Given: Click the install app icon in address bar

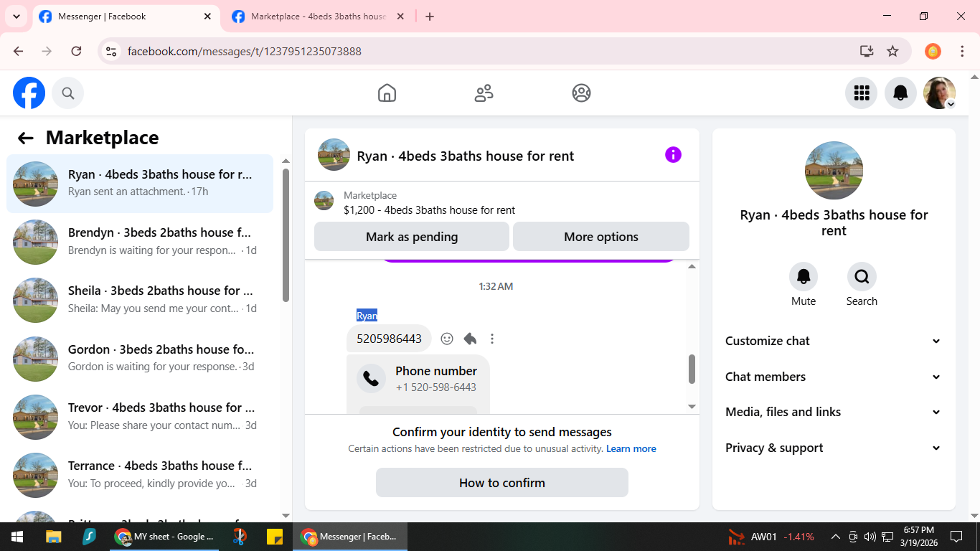Looking at the screenshot, I should pyautogui.click(x=867, y=51).
